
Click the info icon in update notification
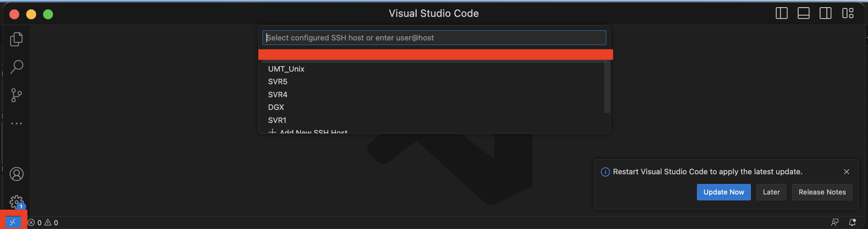tap(605, 172)
